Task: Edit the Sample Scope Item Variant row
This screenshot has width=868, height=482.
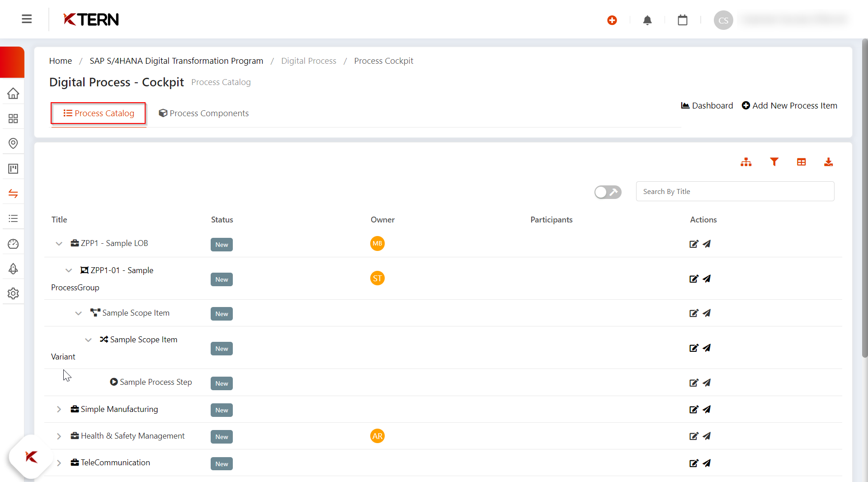Action: click(693, 348)
